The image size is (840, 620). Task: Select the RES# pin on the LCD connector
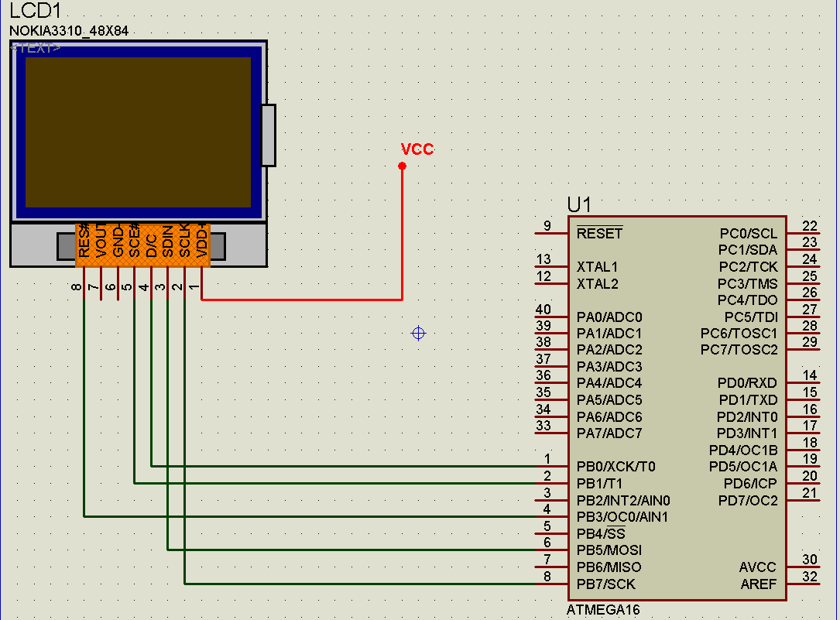(x=84, y=241)
